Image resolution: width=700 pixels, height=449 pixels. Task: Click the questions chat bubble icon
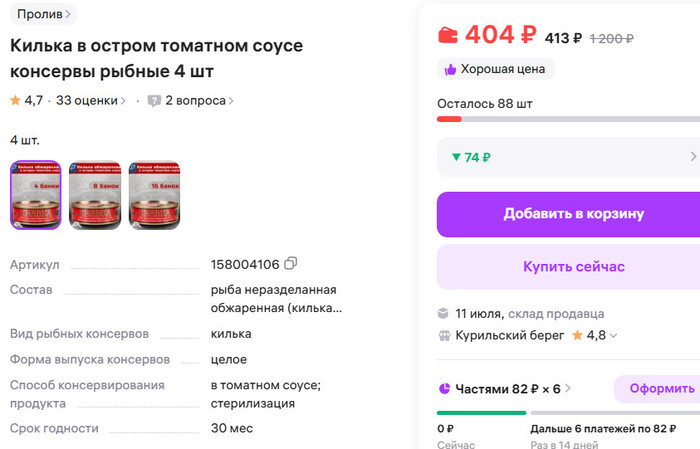pos(154,100)
